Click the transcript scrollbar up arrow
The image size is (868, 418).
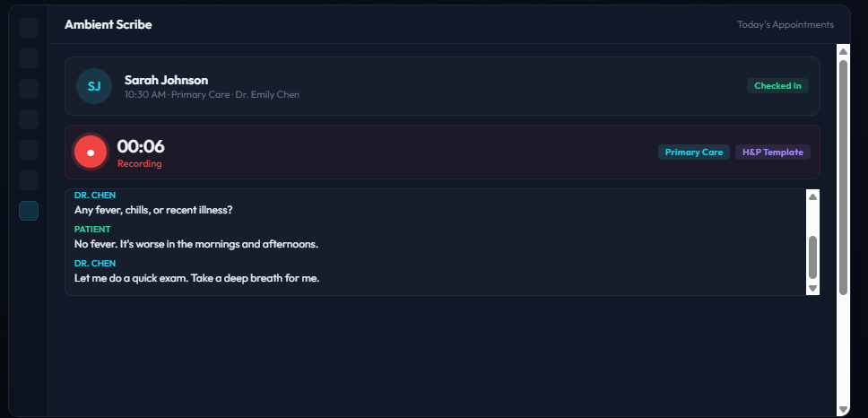point(812,196)
